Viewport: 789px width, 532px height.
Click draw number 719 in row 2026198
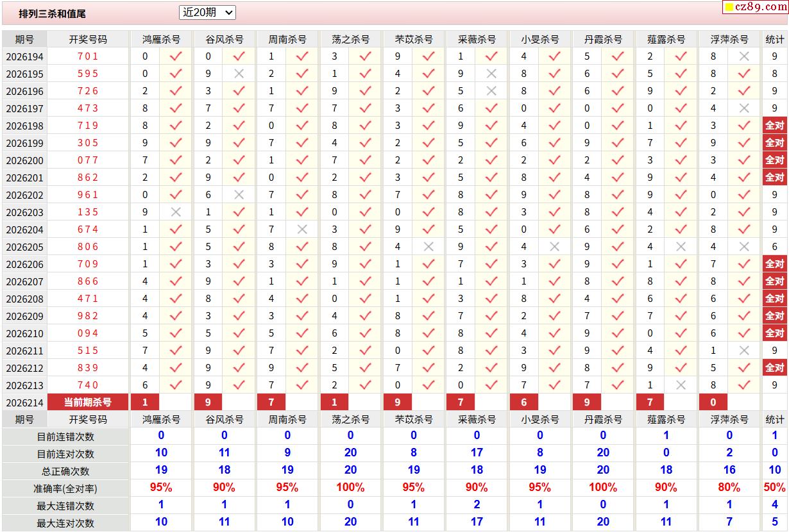88,126
